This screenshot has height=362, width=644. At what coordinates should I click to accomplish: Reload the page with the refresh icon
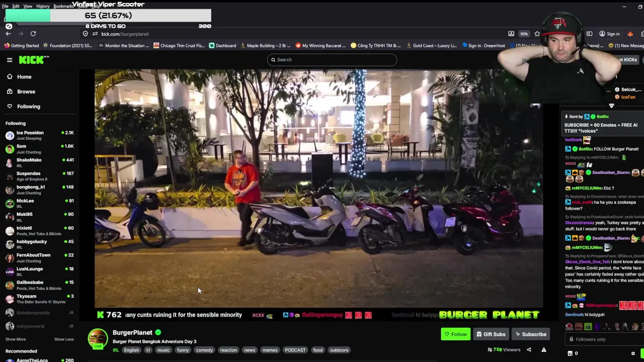point(33,34)
